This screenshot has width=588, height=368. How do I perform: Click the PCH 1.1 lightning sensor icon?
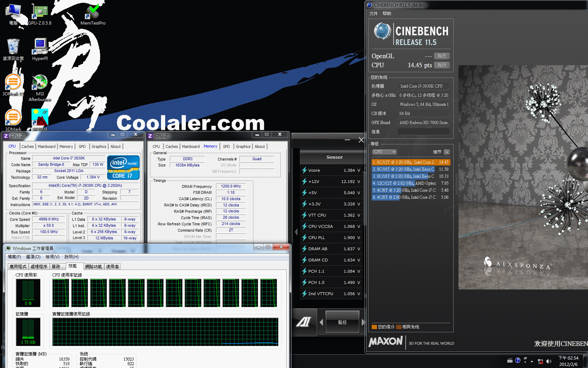pos(304,271)
